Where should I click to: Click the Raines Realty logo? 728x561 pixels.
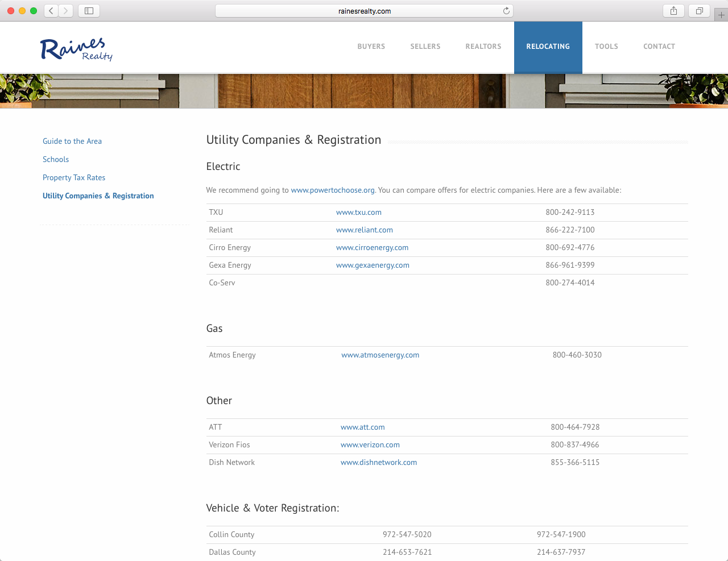pyautogui.click(x=76, y=49)
